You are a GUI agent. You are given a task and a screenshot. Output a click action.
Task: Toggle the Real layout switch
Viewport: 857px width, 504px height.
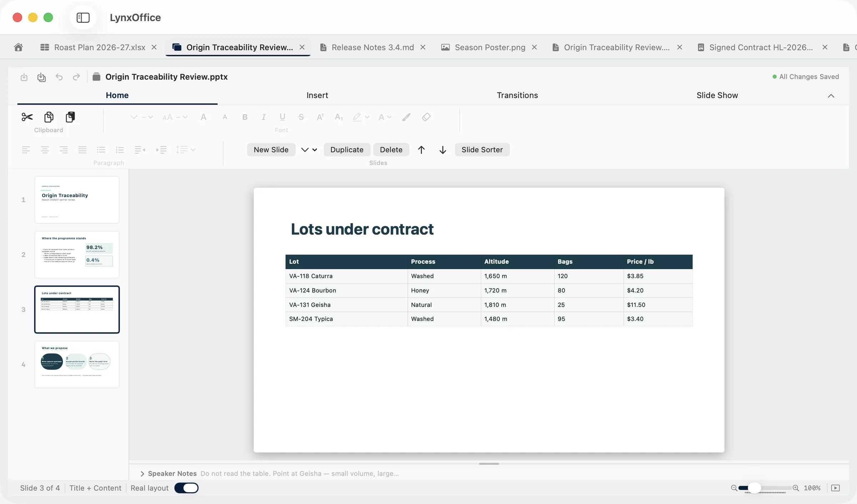point(186,488)
